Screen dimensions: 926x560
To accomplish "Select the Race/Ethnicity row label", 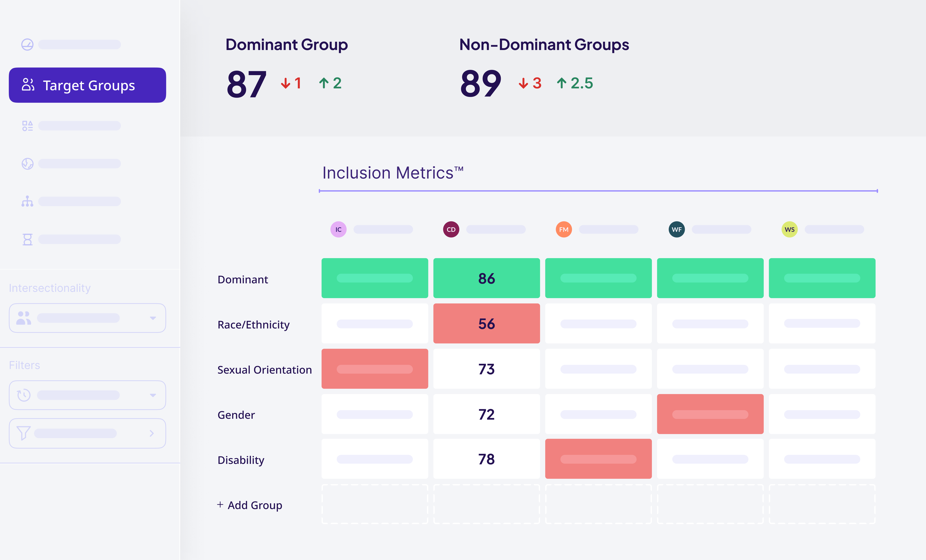I will (253, 324).
